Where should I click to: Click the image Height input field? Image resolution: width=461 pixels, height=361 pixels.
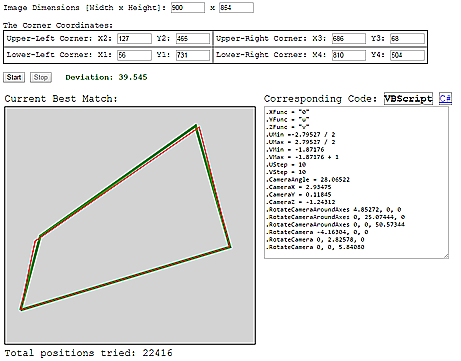pyautogui.click(x=236, y=8)
